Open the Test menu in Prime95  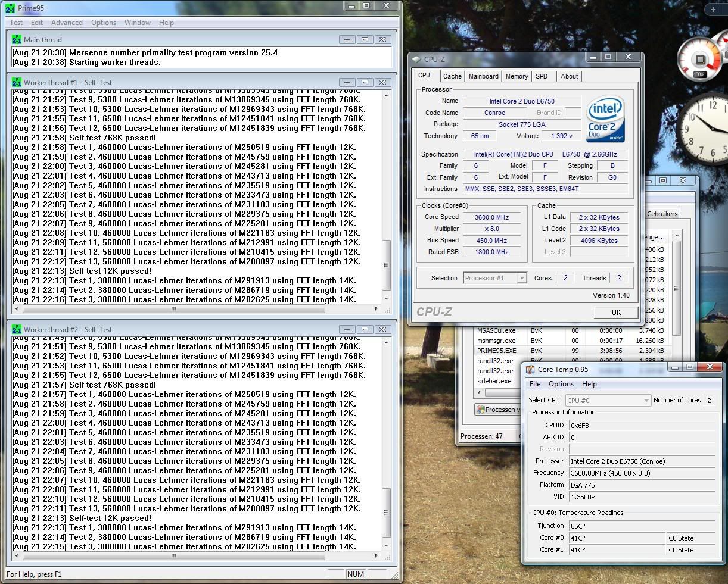click(16, 23)
